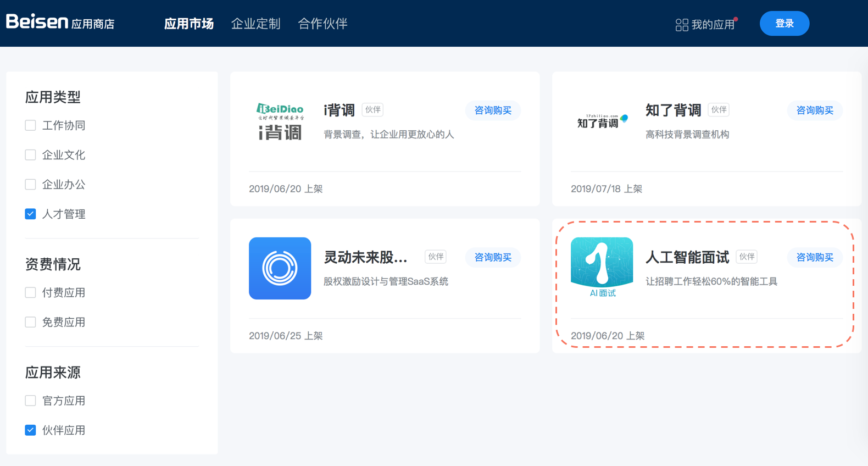Open the 人工智能面试 app title

(x=687, y=257)
